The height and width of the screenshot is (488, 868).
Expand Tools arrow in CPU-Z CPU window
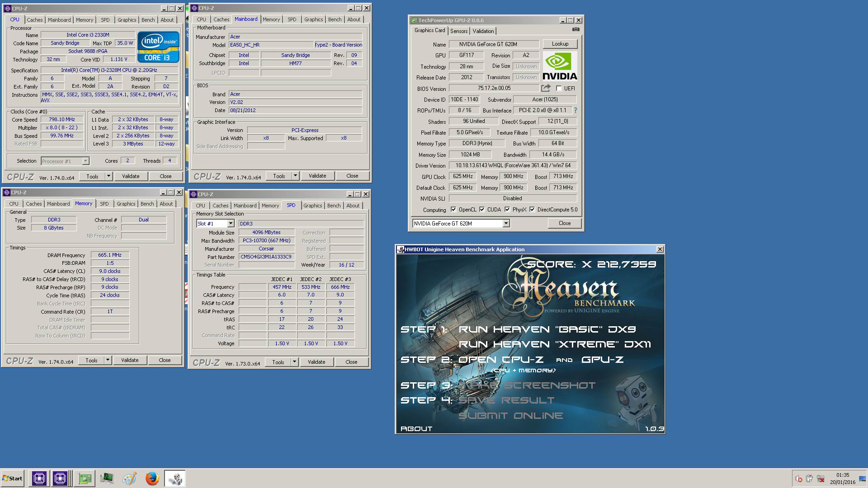point(108,176)
